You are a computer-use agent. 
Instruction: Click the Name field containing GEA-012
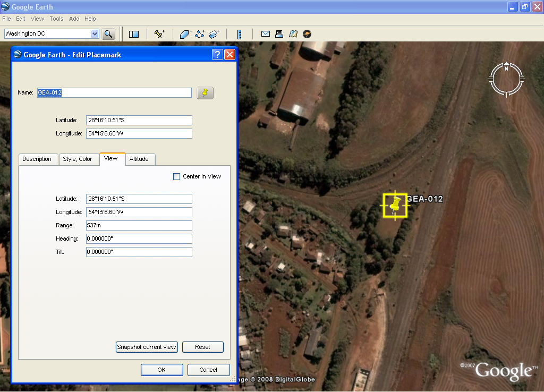(x=115, y=92)
